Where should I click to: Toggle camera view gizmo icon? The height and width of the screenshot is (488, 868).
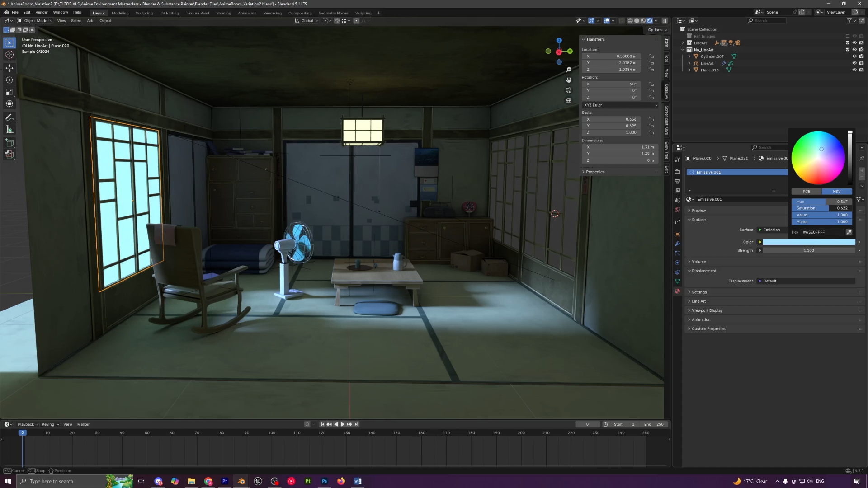[x=569, y=90]
